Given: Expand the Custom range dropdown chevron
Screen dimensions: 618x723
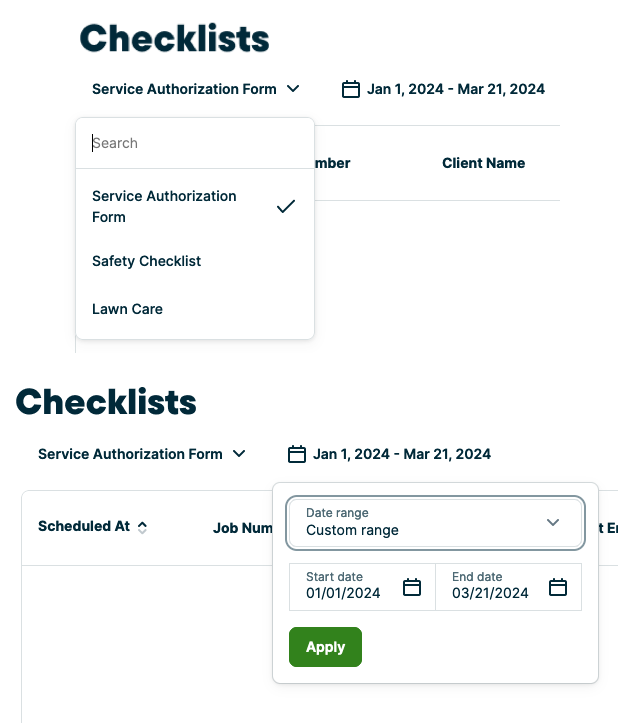Looking at the screenshot, I should 553,522.
